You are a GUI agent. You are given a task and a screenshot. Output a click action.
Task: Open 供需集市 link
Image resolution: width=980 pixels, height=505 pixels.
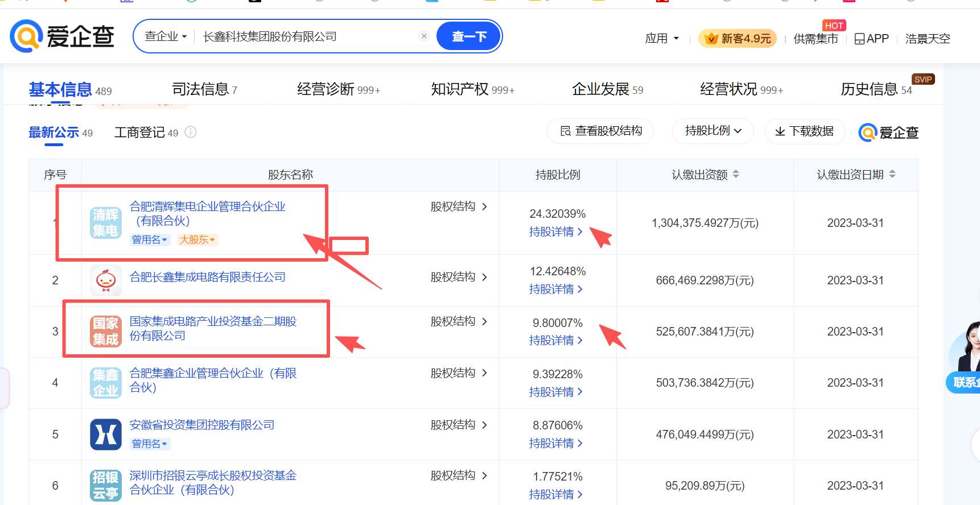[816, 39]
